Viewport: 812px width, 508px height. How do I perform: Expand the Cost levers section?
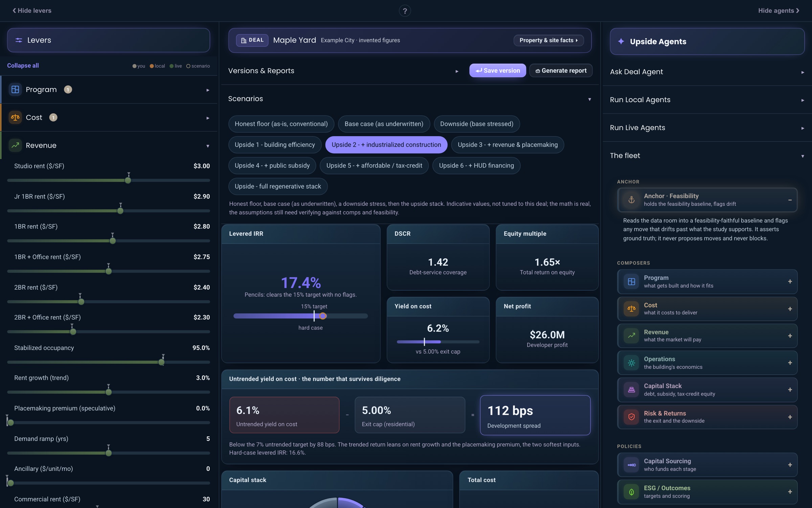(208, 118)
